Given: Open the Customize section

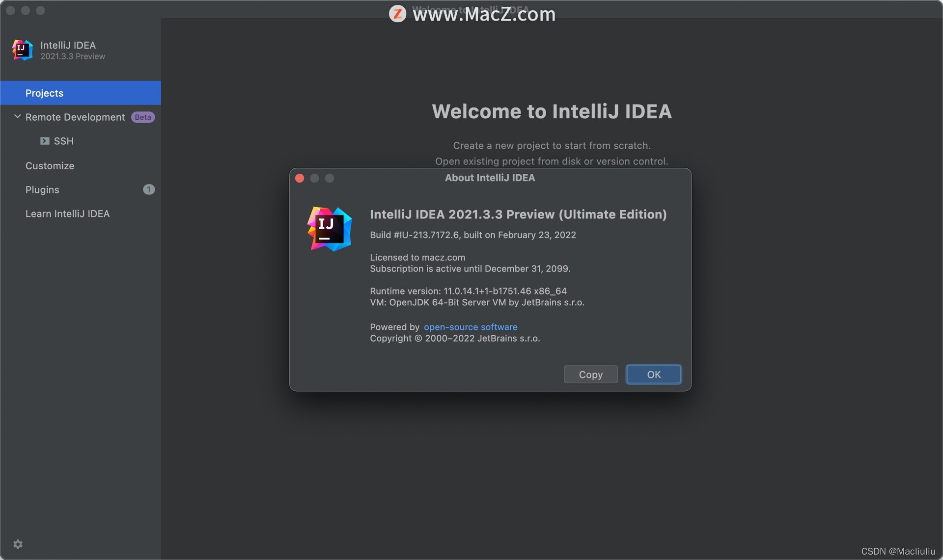Looking at the screenshot, I should pyautogui.click(x=50, y=166).
